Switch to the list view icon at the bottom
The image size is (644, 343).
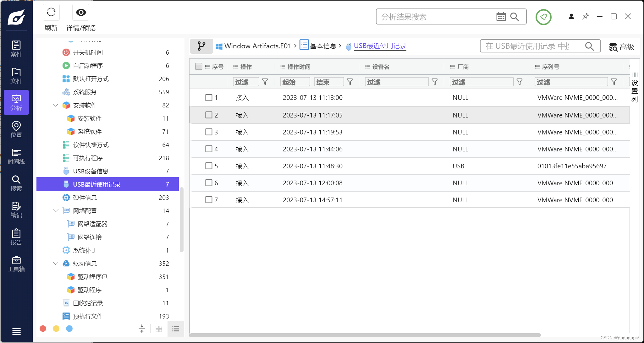point(175,329)
